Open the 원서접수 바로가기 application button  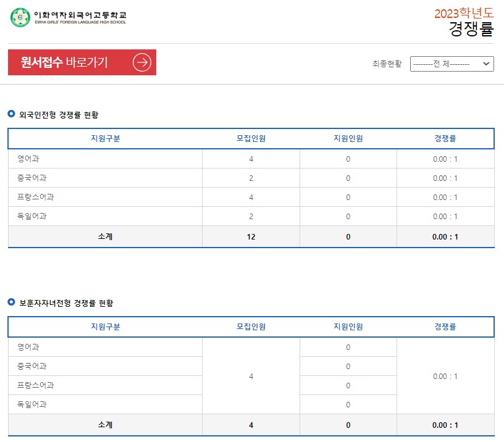(x=82, y=62)
